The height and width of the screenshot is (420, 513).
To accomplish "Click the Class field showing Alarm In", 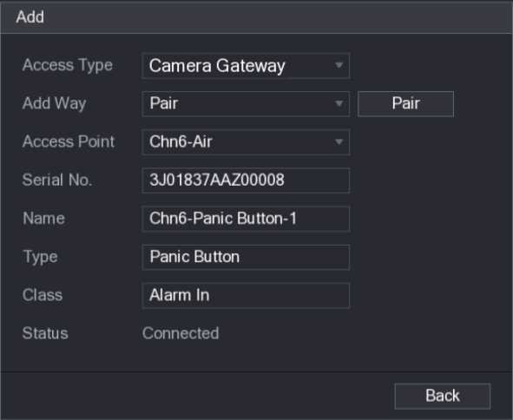I will coord(246,295).
